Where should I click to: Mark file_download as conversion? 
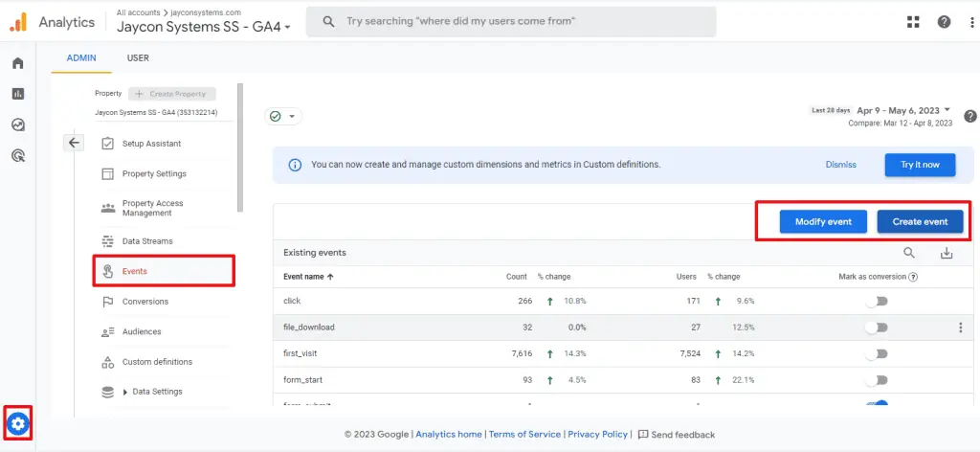(876, 328)
